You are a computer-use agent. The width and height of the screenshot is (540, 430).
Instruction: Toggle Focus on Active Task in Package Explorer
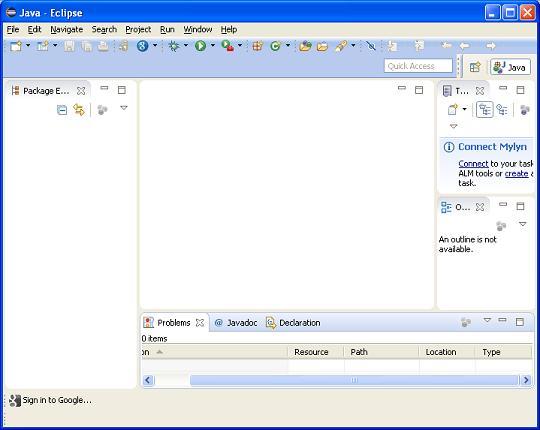(x=102, y=110)
